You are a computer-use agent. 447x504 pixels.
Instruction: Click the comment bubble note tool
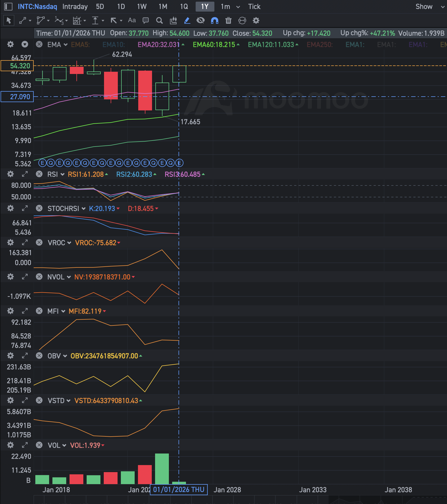[x=145, y=20]
